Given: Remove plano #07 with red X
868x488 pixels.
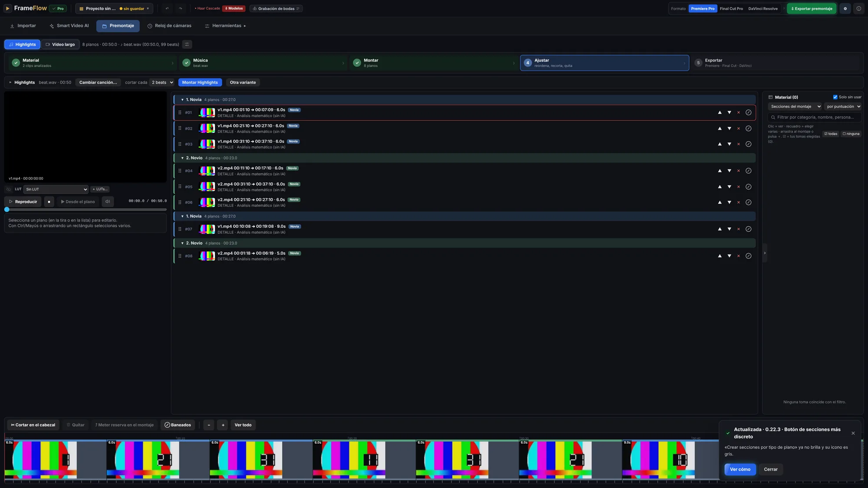Looking at the screenshot, I should point(738,229).
